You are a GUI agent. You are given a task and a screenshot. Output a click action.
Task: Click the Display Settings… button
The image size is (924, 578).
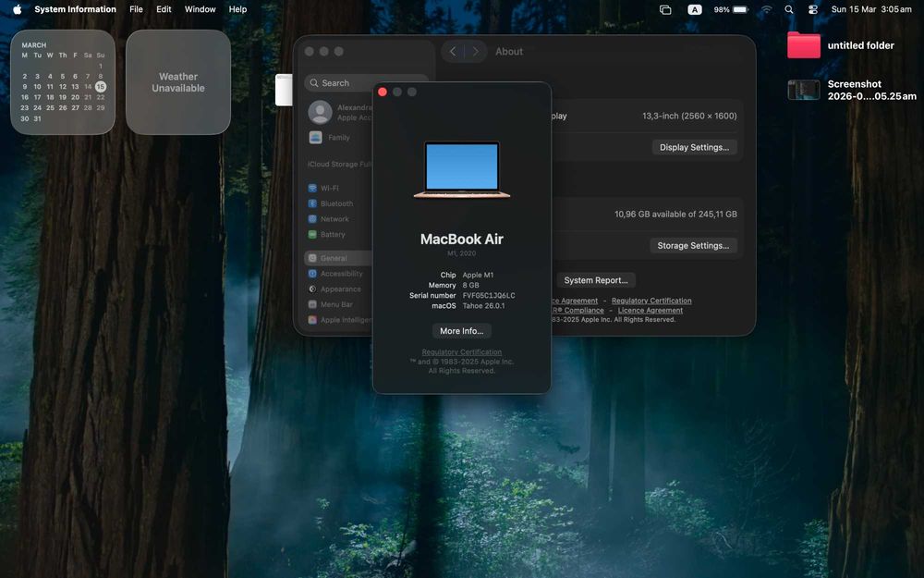coord(694,147)
